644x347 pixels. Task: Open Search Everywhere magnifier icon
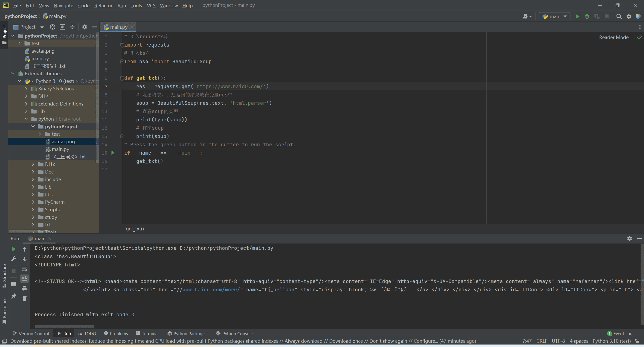(619, 16)
